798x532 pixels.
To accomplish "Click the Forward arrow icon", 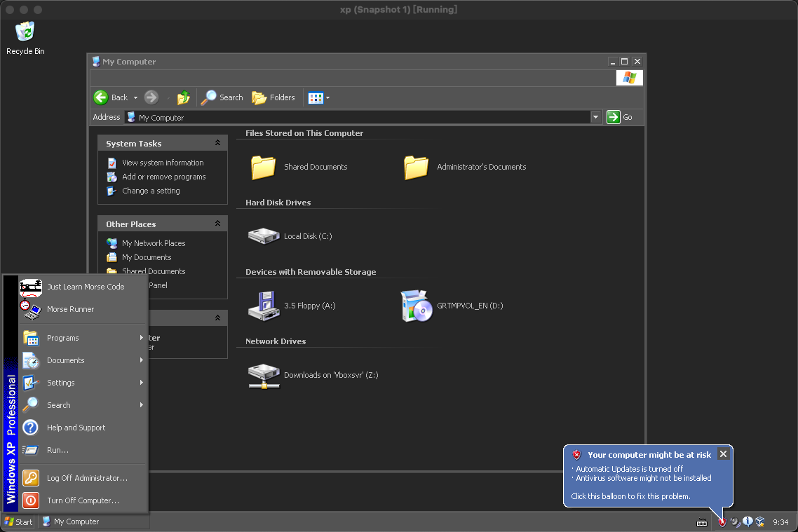I will (151, 97).
